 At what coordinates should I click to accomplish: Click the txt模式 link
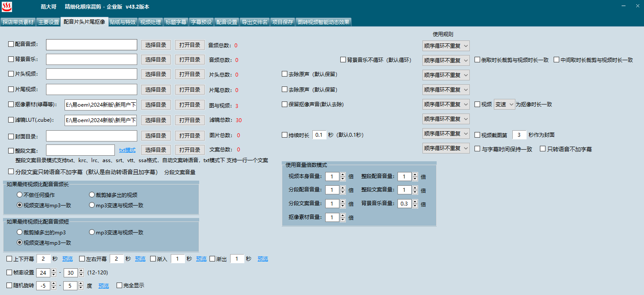(127, 150)
